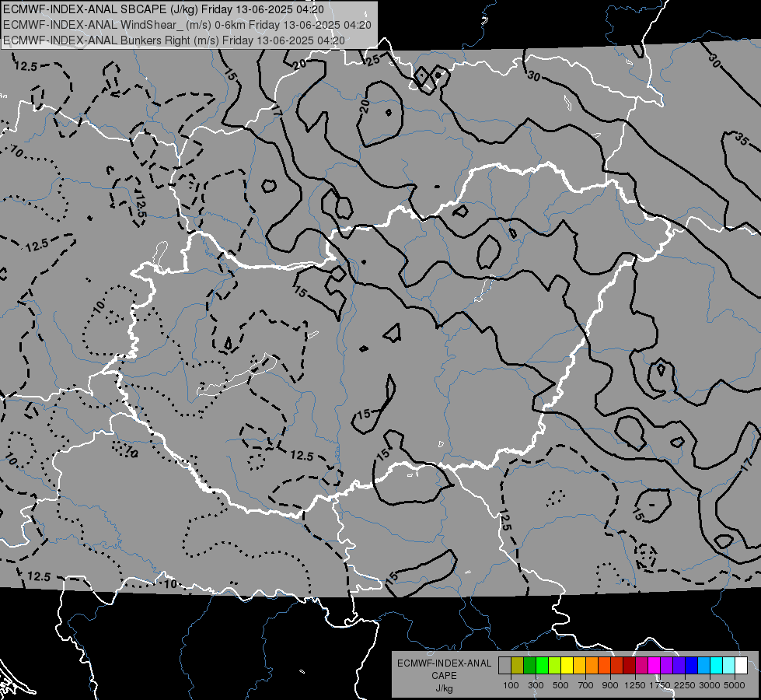Viewport: 761px width, 700px height.
Task: Click the 2250 value on CAPE legend
Action: point(685,685)
